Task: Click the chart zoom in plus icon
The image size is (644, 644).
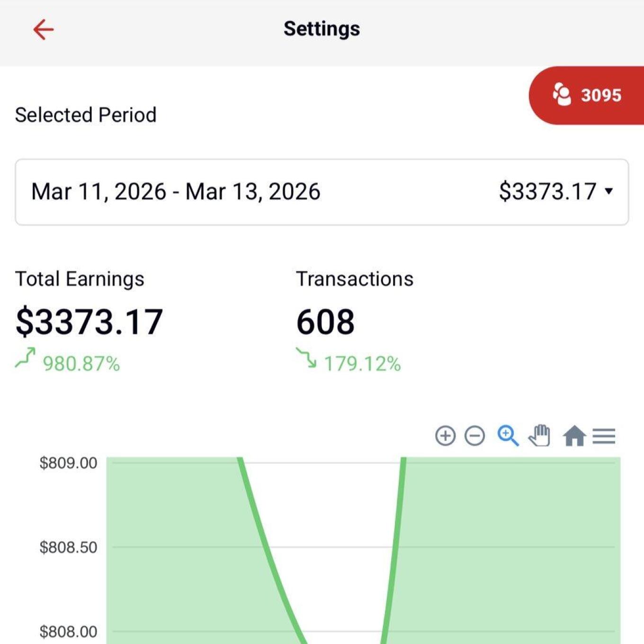Action: (x=445, y=436)
